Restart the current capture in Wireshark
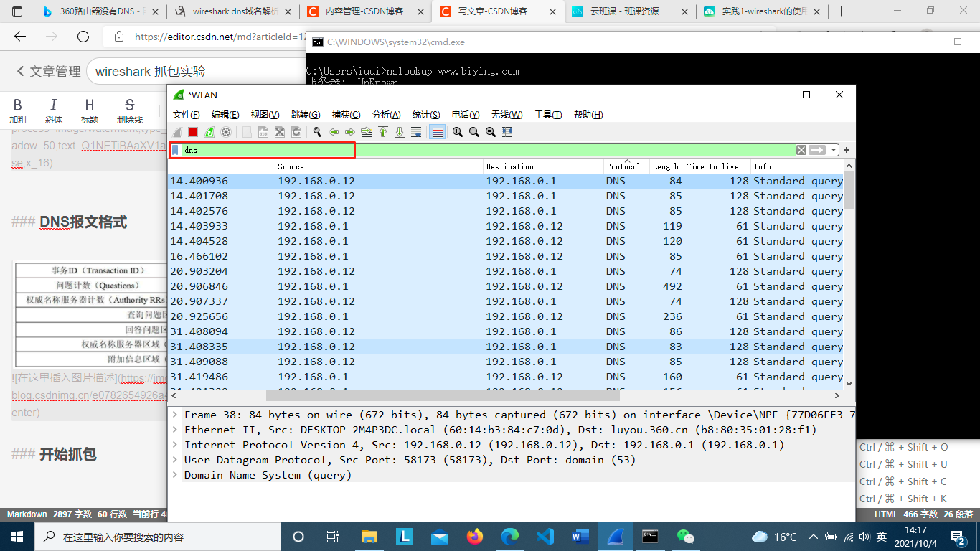Screen dimensions: 980x551 tap(209, 132)
